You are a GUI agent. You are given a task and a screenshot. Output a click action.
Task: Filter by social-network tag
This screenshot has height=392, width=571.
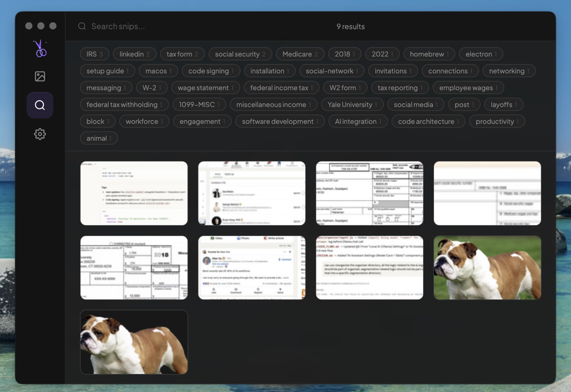[332, 71]
